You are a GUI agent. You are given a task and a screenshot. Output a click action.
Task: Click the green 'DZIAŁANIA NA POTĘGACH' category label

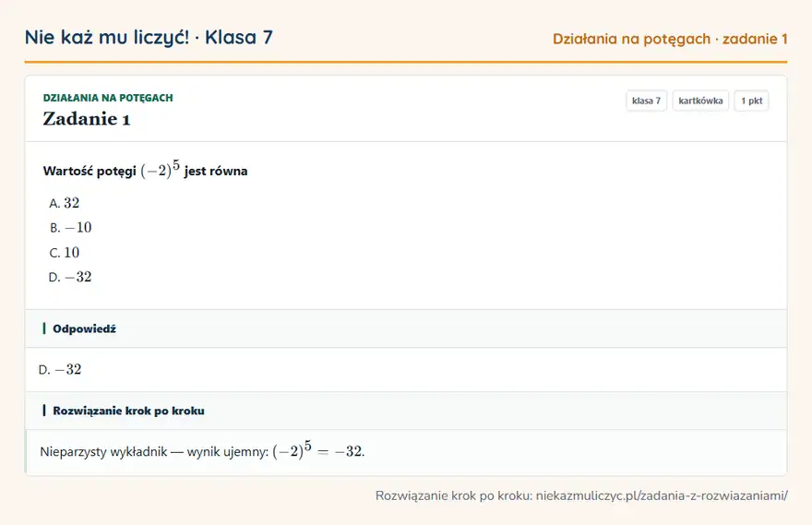pyautogui.click(x=108, y=98)
